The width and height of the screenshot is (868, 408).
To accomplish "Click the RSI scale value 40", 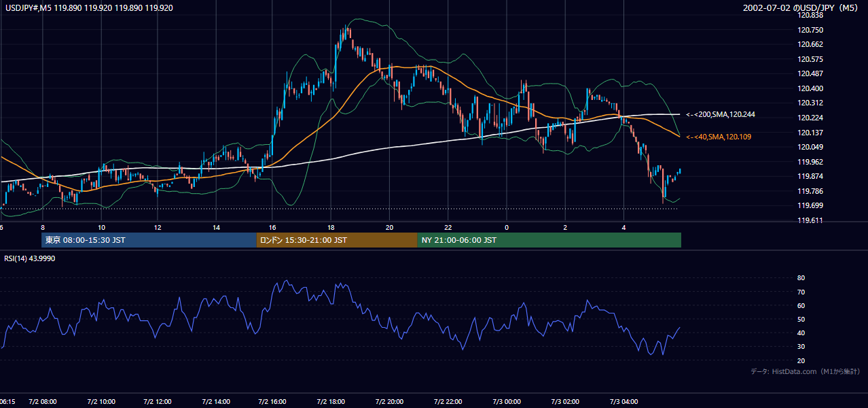I will 801,333.
